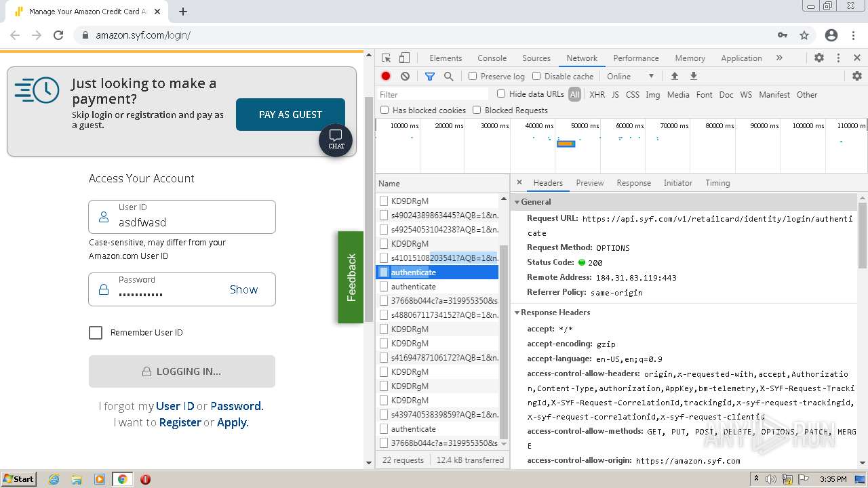The image size is (868, 488).
Task: Open DevTools main settings gear
Action: pos(819,58)
